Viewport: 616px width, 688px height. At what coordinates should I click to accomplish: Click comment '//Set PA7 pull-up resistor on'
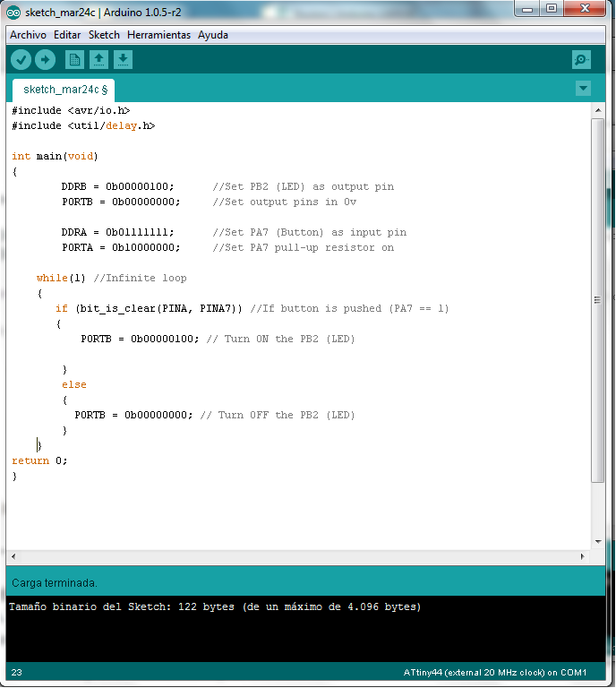coord(304,247)
